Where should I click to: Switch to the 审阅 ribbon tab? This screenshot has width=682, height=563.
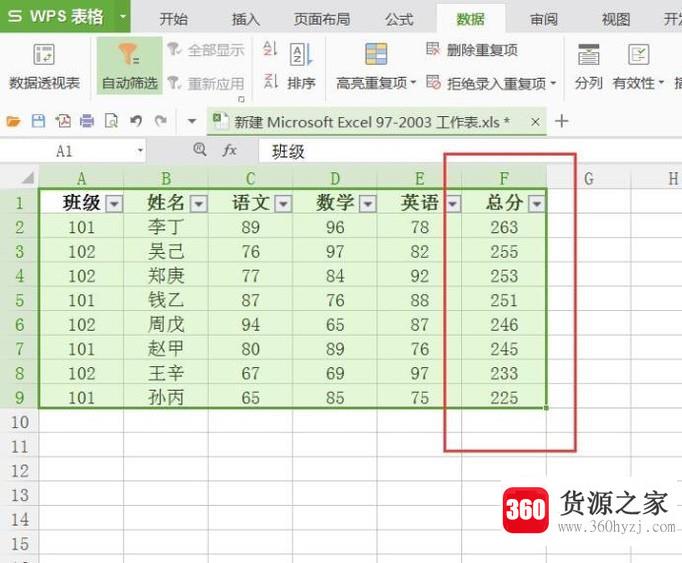544,19
